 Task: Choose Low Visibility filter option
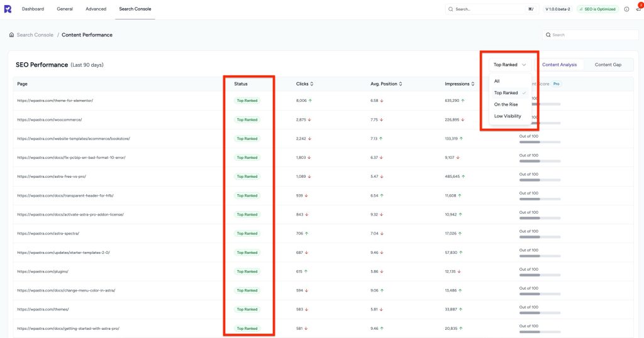tap(509, 116)
